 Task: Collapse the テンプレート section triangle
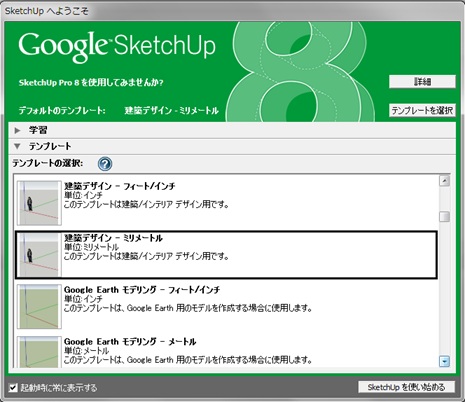17,146
